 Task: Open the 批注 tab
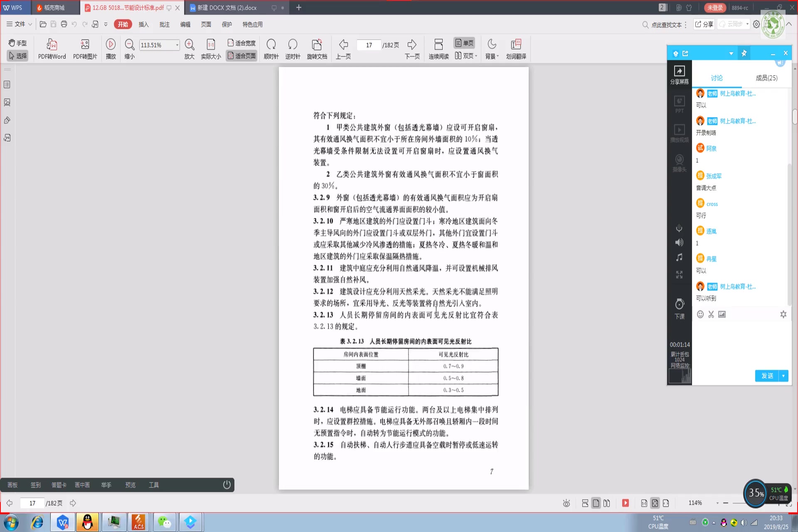coord(165,25)
